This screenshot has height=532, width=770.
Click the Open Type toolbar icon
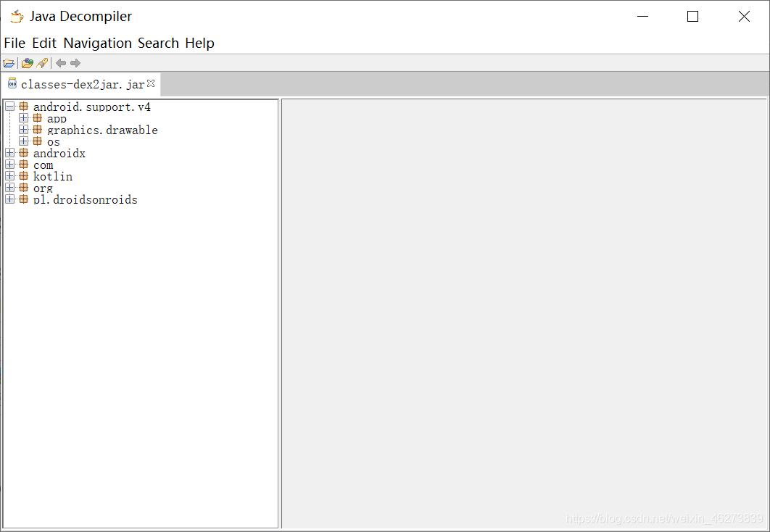click(x=27, y=63)
